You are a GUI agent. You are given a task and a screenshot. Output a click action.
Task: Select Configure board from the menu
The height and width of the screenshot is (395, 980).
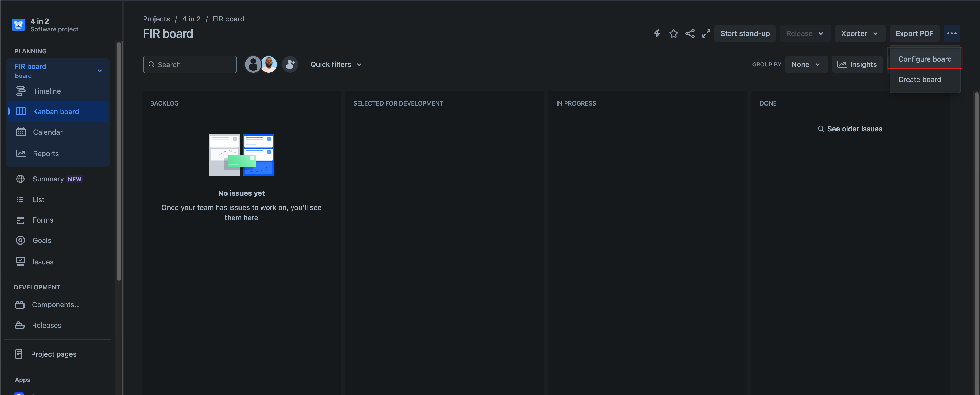[924, 59]
